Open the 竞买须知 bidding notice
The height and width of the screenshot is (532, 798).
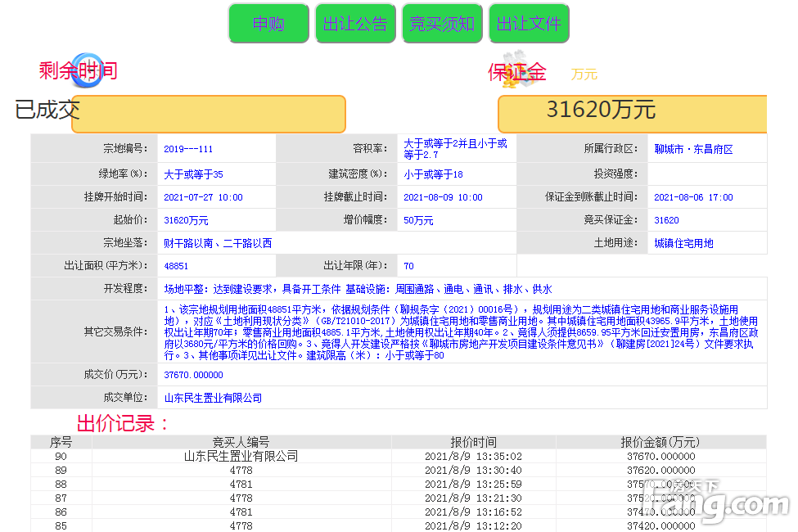[x=442, y=24]
